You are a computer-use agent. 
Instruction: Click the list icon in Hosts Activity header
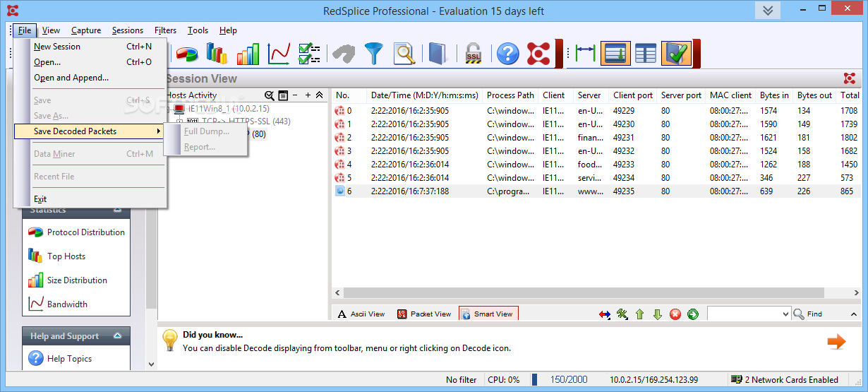(x=283, y=95)
